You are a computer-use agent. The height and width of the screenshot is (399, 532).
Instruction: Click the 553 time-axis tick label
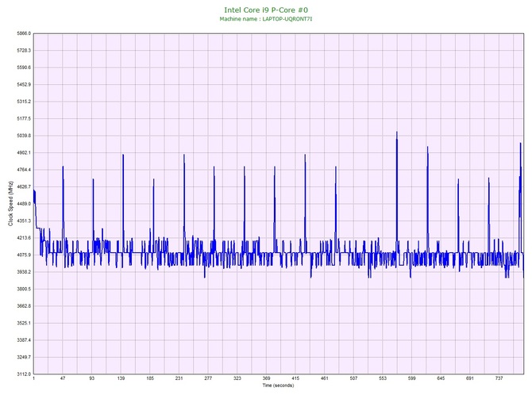click(x=383, y=378)
